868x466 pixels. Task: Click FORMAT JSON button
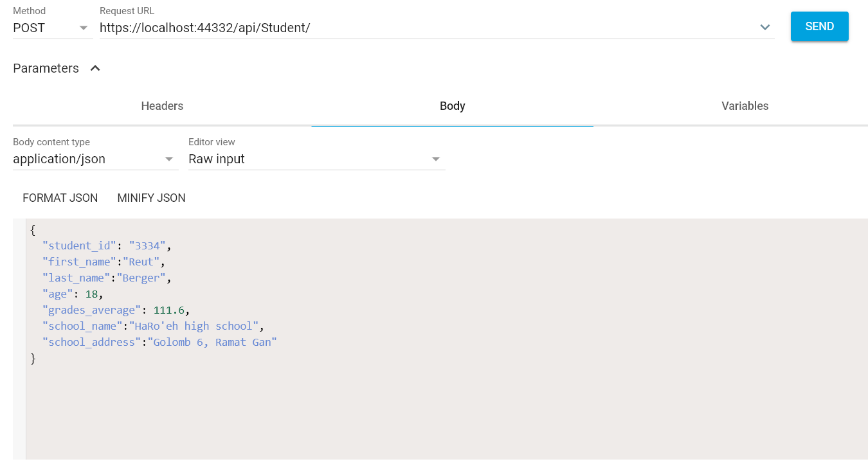coord(60,198)
